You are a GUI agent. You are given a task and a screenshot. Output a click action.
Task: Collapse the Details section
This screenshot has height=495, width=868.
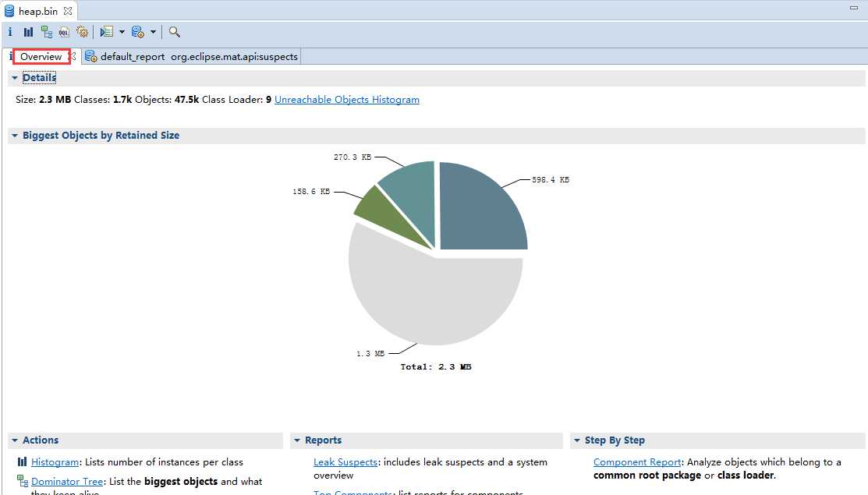(15, 78)
